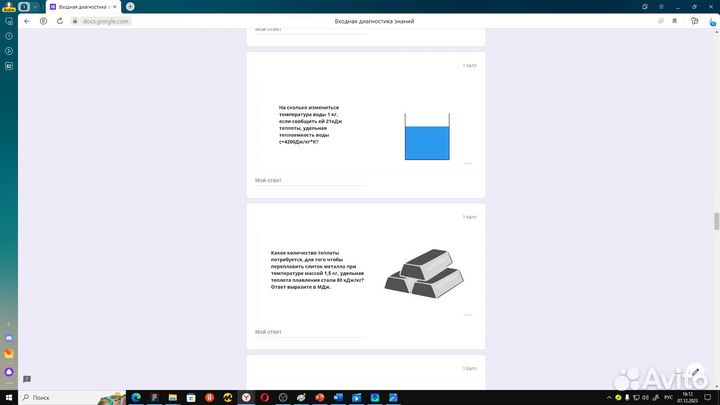
Task: Open the History clock icon in sidebar
Action: click(9, 36)
